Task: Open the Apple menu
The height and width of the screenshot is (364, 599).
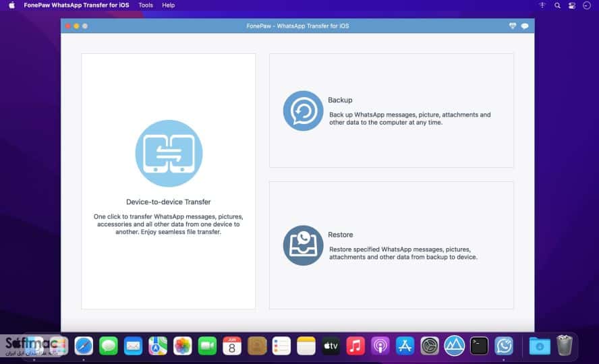Action: pos(12,5)
